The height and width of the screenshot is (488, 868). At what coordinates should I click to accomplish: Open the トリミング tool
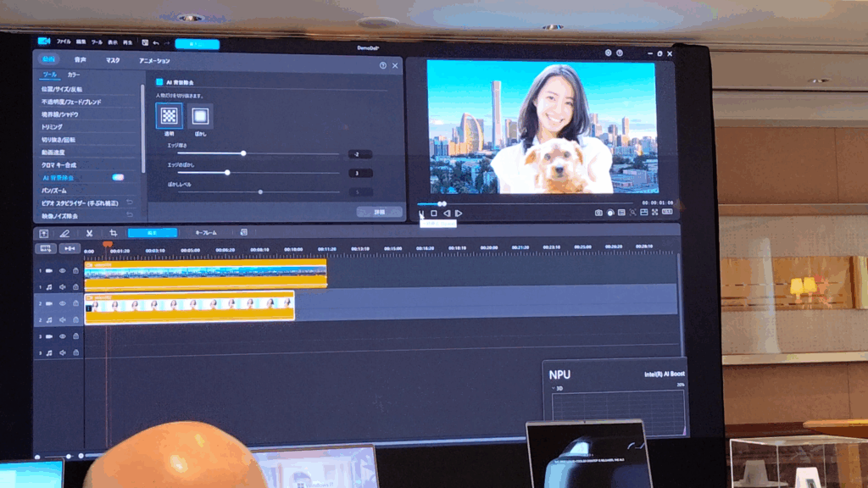(52, 127)
